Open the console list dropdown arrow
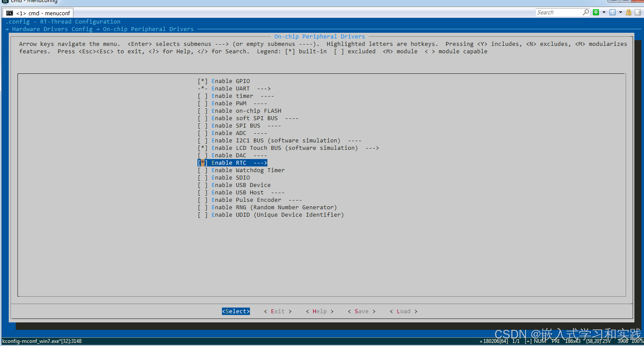This screenshot has height=346, width=644. (x=620, y=12)
